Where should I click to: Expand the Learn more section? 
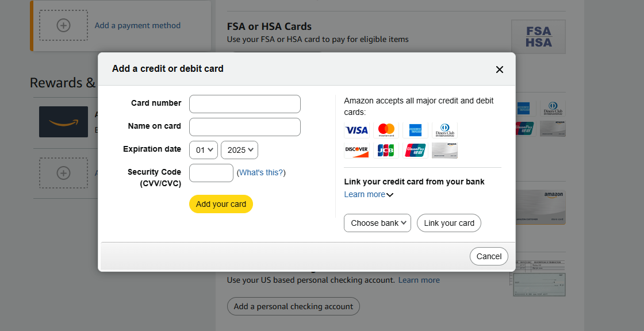[x=369, y=194]
